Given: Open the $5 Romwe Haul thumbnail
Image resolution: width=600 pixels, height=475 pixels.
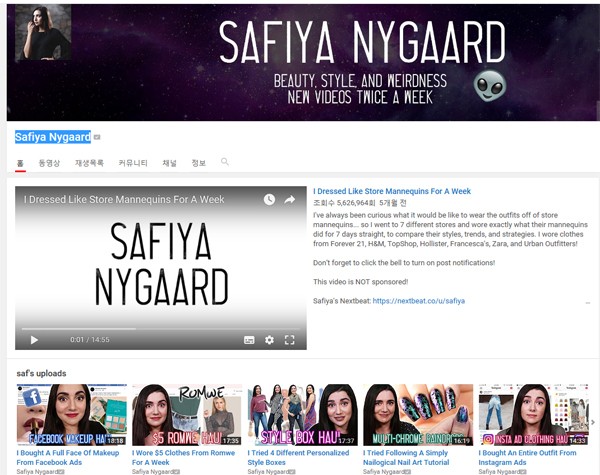Looking at the screenshot, I should (x=187, y=415).
